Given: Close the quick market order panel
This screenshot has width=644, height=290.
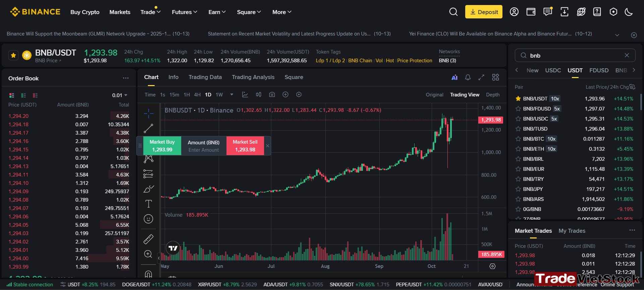Looking at the screenshot, I should 267,146.
